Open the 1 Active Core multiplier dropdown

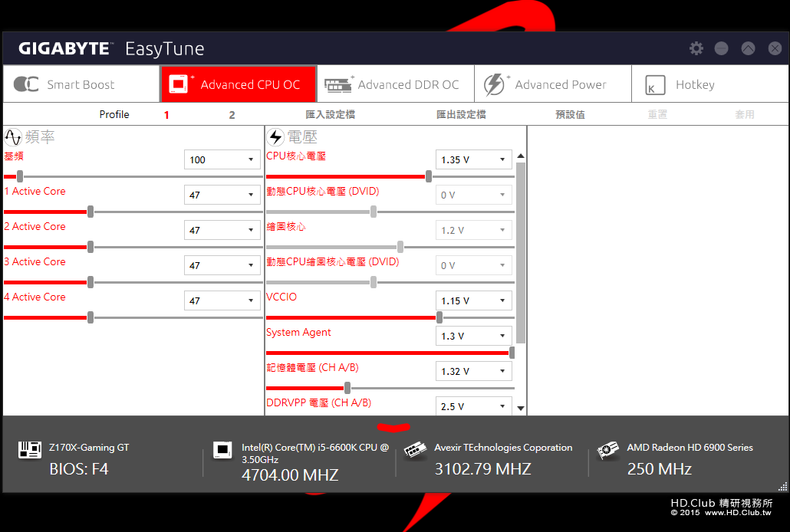222,195
